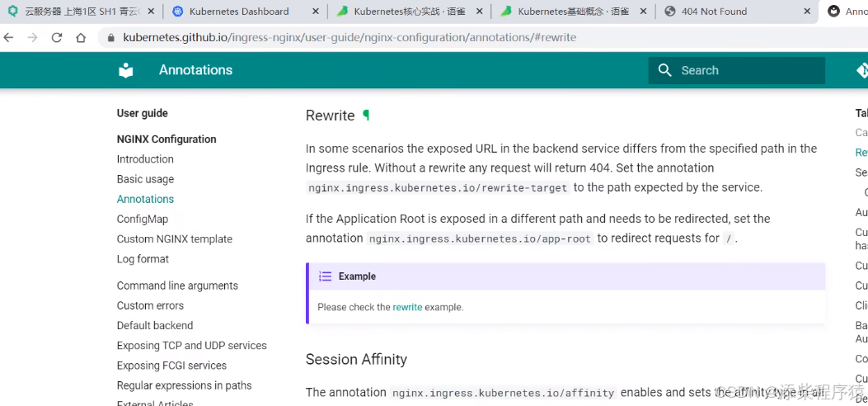Screen dimensions: 868x406
Task: Click the rewrite-target annotation code
Action: 438,188
